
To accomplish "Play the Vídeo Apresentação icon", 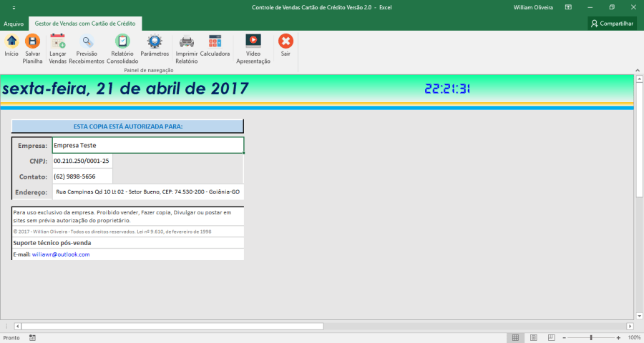I will coord(253,41).
